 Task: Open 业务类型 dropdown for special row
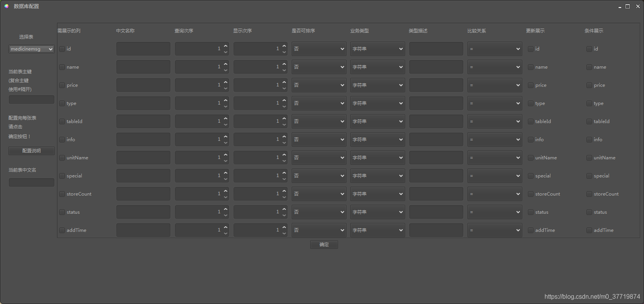[377, 176]
